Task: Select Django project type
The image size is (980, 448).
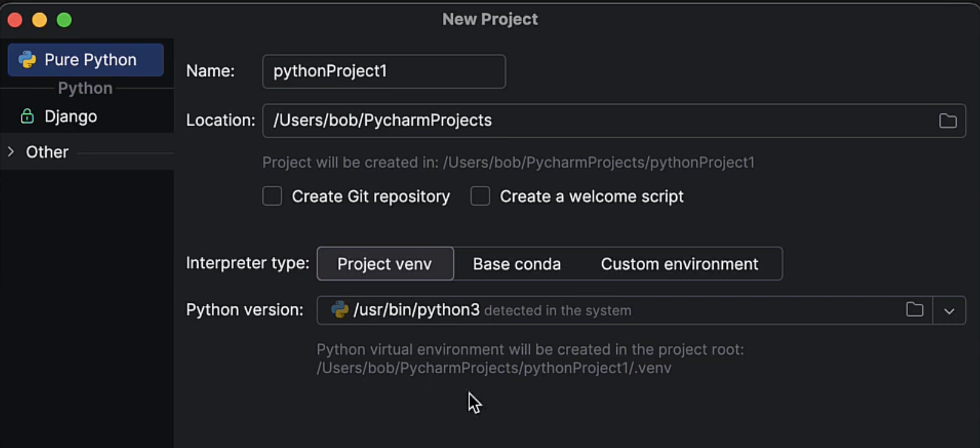Action: [71, 116]
